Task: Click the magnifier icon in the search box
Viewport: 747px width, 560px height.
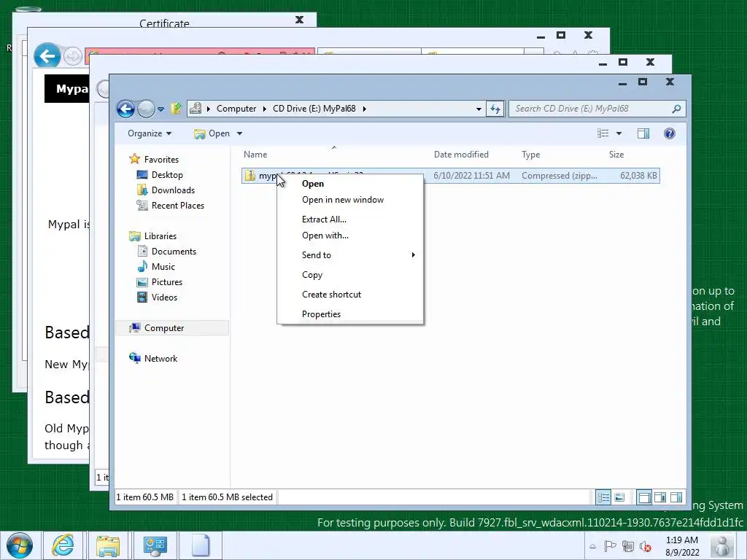Action: click(x=676, y=109)
